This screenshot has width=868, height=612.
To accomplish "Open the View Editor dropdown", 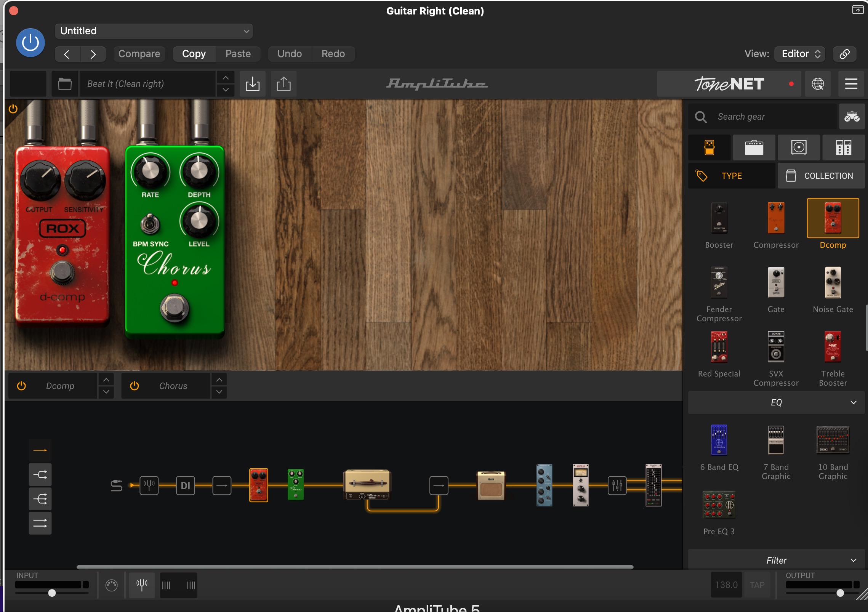I will [800, 54].
